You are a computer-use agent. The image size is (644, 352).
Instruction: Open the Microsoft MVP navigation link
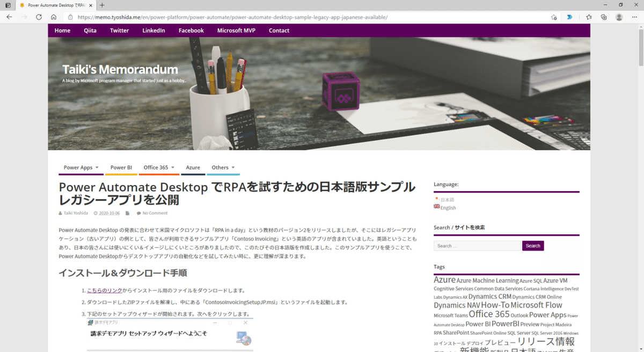pos(236,31)
